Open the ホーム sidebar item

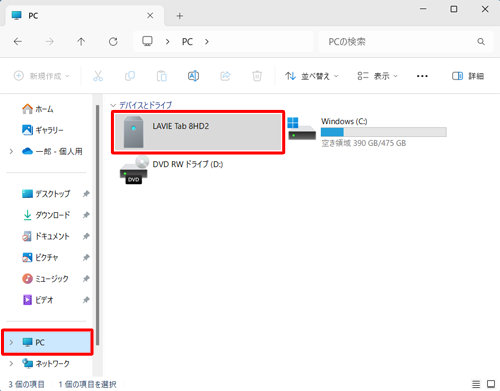click(x=37, y=109)
